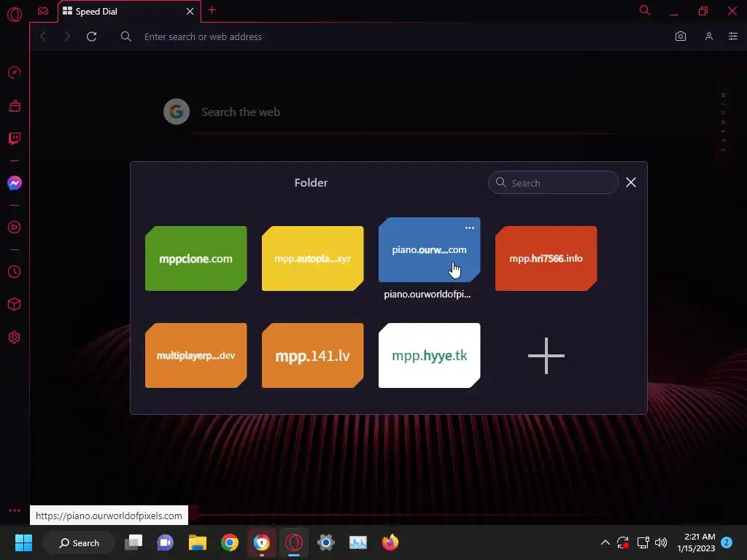Open mpp.hri7566.info speed dial tile

click(546, 259)
